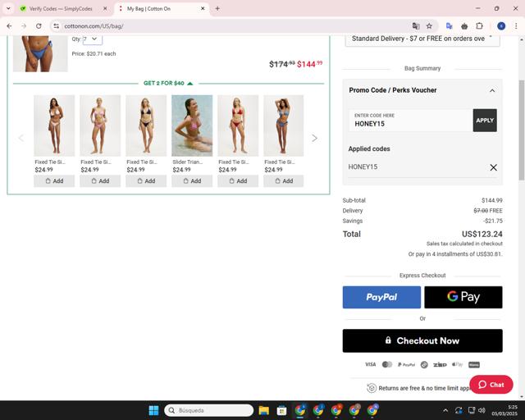Screen dimensions: 525x420
Task: Collapse the Promo Code / Perks Voucher section
Action: pyautogui.click(x=492, y=90)
